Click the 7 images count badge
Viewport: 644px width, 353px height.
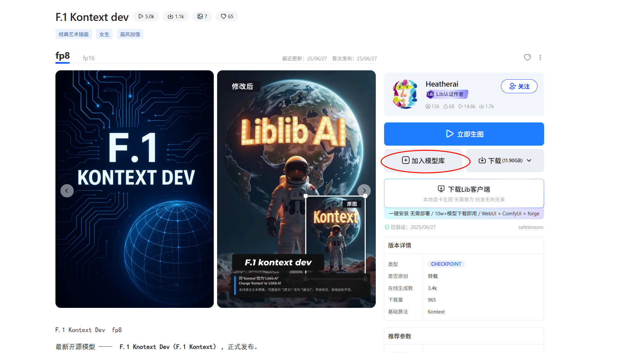tap(202, 17)
